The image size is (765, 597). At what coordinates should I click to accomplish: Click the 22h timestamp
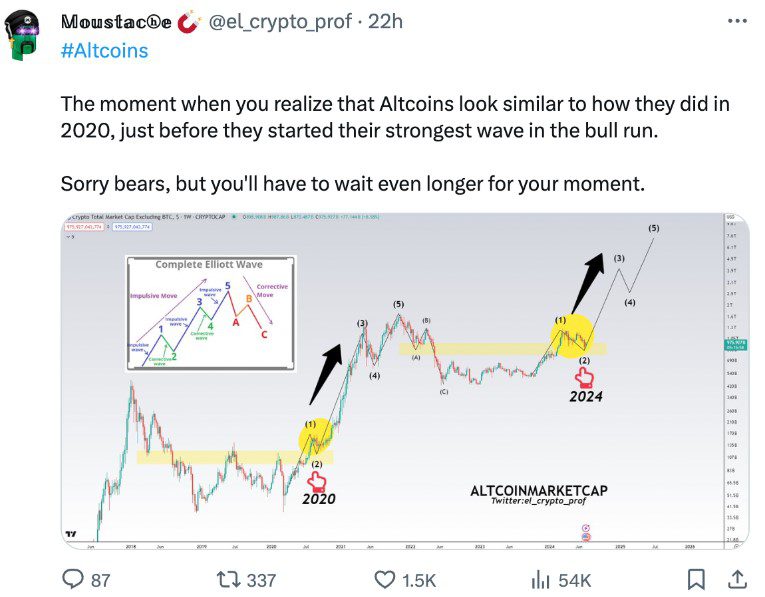pyautogui.click(x=384, y=22)
